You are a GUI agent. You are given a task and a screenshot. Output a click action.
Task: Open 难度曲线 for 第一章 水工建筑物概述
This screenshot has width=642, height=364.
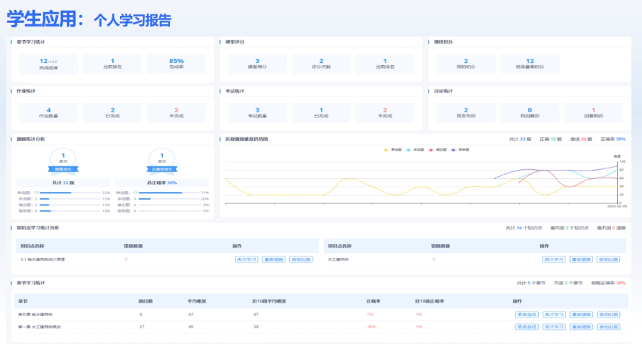(x=527, y=327)
